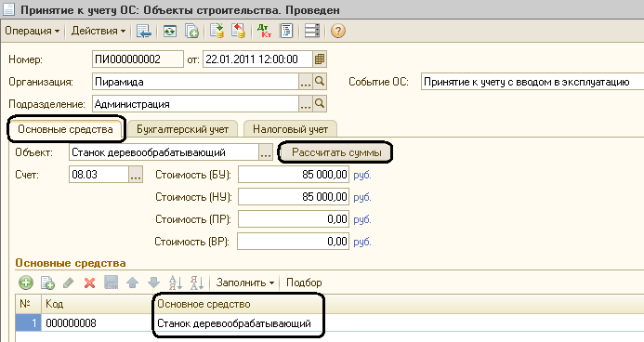Click the go-to-list arrow toolbar icon
The height and width of the screenshot is (342, 644).
[x=144, y=32]
